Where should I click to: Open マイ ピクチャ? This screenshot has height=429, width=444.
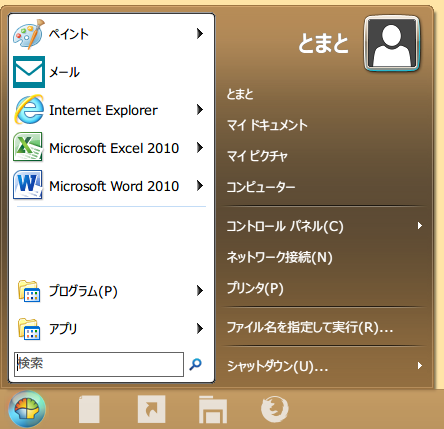click(x=257, y=156)
